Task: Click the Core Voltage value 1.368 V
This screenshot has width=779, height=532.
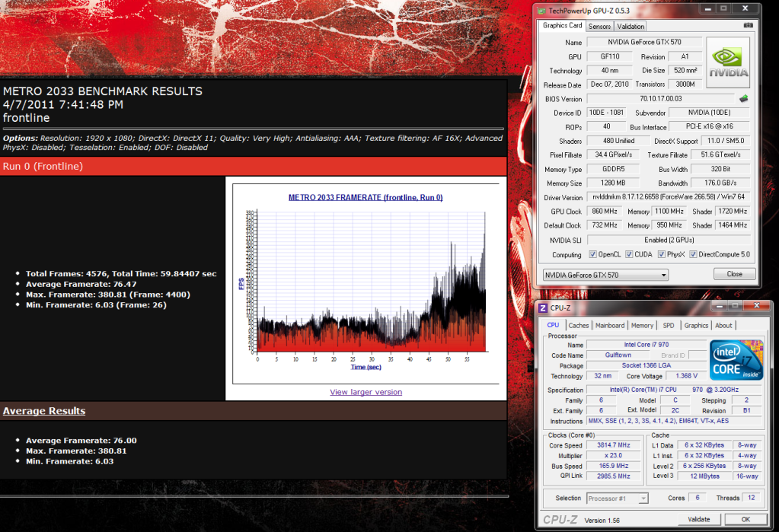Action: pos(686,376)
